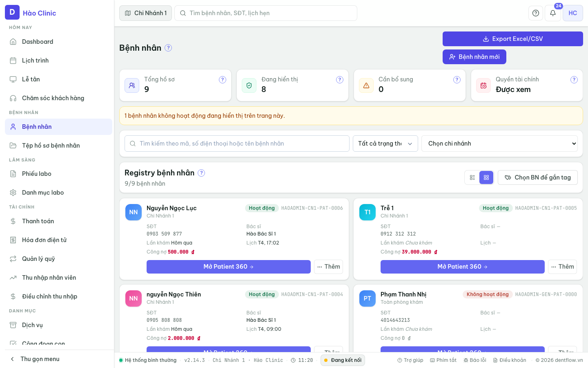
Task: Click T1 avatar of Trẻ 1
Action: pyautogui.click(x=367, y=212)
